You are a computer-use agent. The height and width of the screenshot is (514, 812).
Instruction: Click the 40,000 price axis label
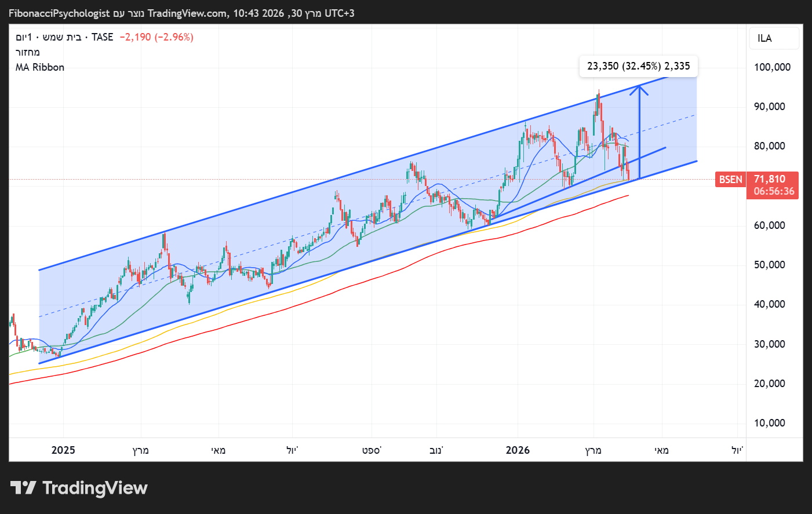(x=770, y=304)
